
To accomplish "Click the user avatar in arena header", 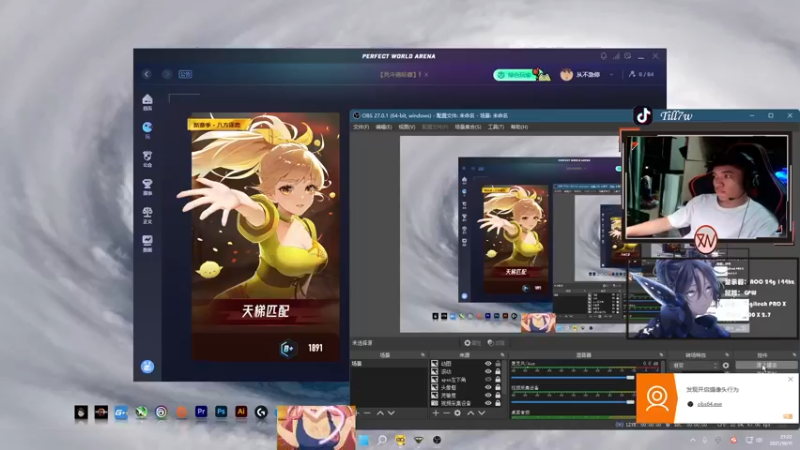I will tap(566, 74).
